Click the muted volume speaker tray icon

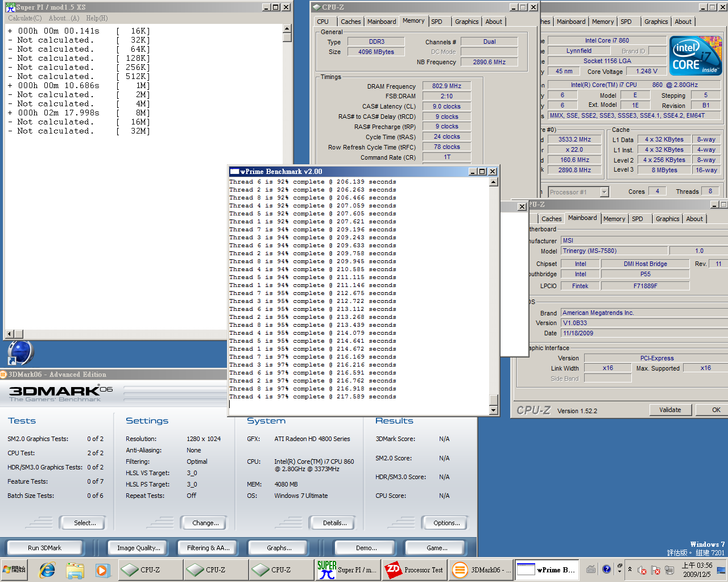point(642,569)
